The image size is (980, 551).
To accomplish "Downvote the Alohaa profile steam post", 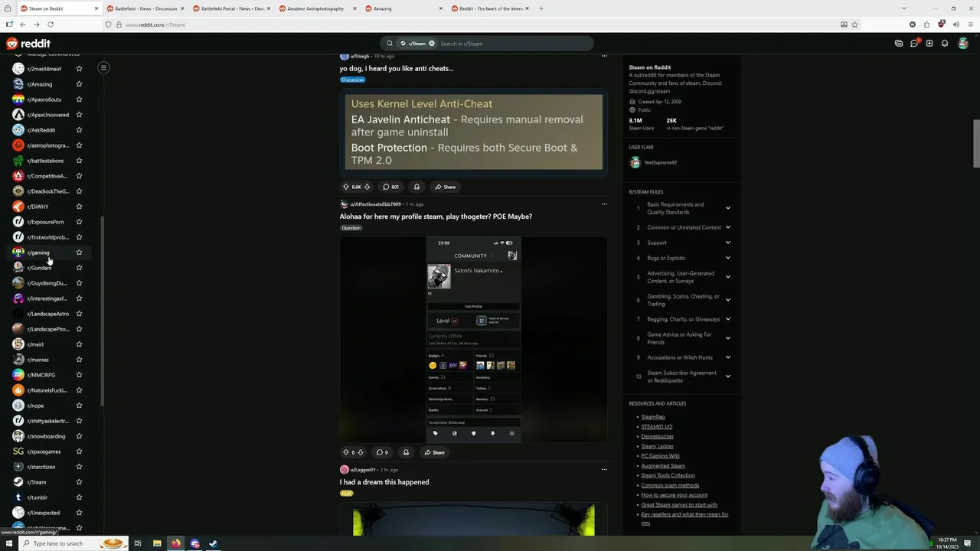I will 361,452.
